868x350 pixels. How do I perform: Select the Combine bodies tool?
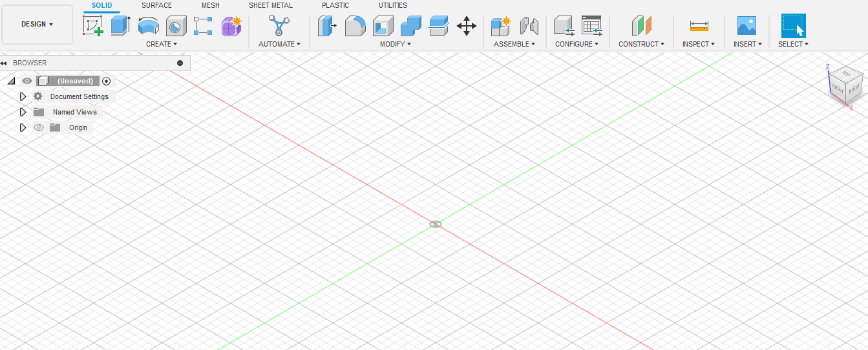[410, 26]
